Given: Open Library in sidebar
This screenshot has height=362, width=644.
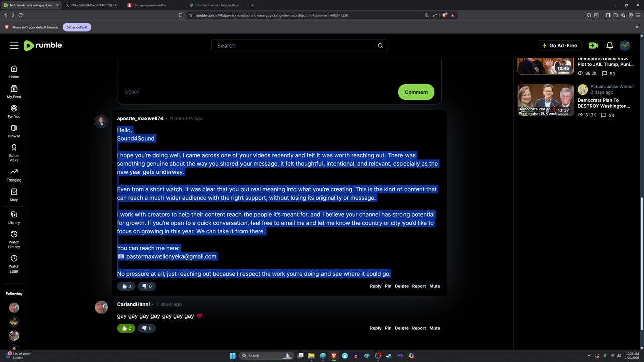Looking at the screenshot, I should (14, 217).
